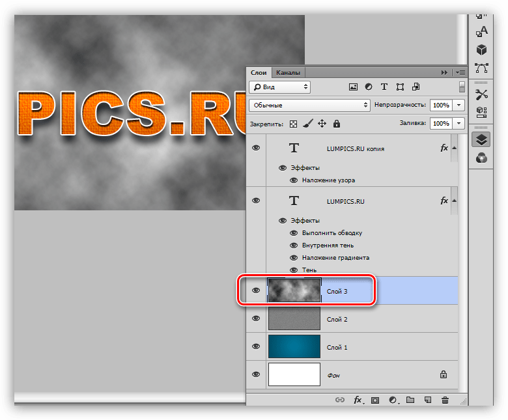
Task: Open the Заливка fill slider arrow
Action: click(x=459, y=123)
